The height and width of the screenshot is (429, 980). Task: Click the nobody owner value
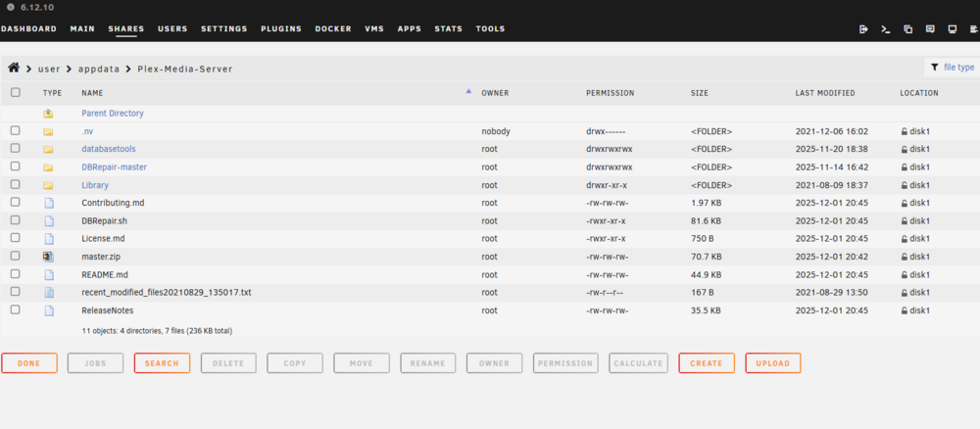click(496, 132)
